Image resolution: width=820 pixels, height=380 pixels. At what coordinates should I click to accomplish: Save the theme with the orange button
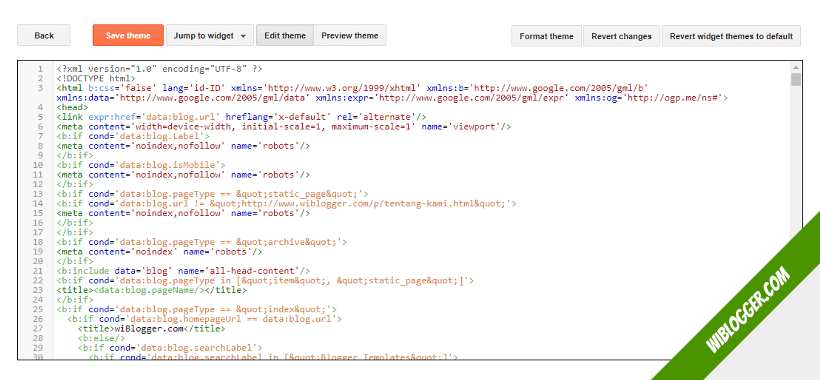click(128, 36)
